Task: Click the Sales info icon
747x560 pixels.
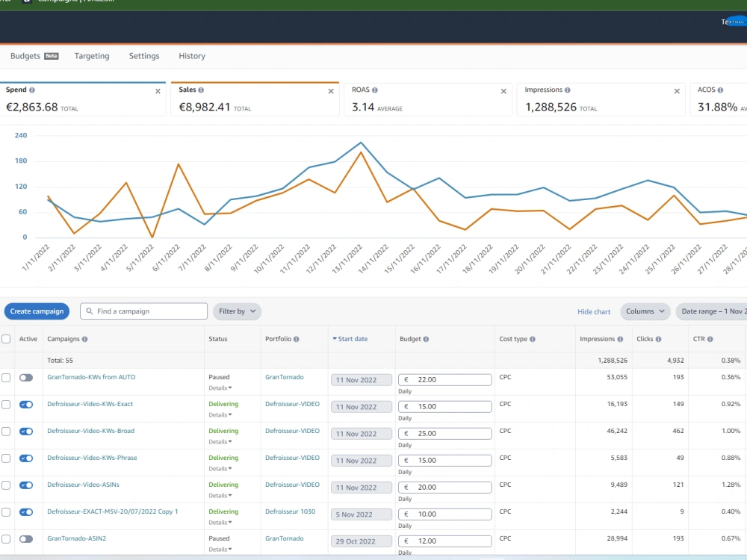Action: (201, 90)
